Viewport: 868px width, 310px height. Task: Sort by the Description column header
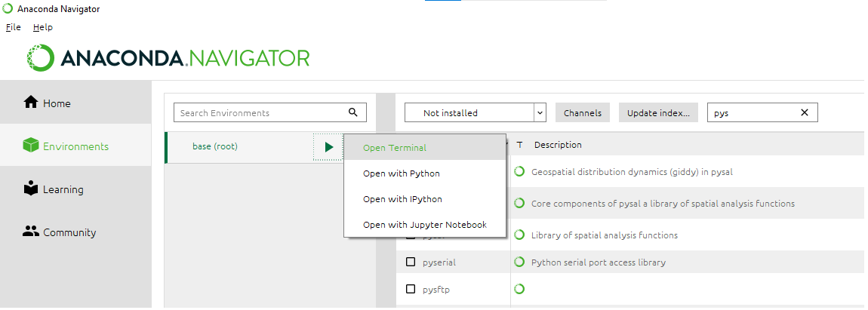click(558, 145)
